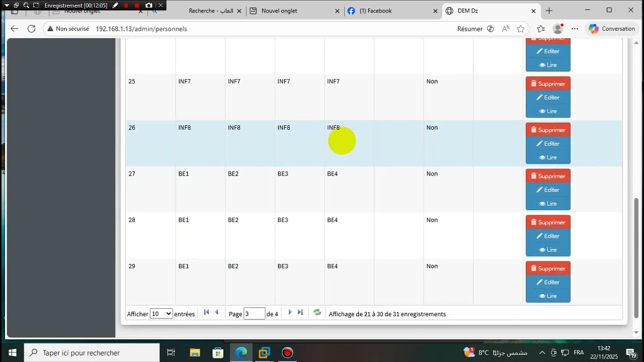Open the notifications center icon
The image size is (644, 362).
point(631,352)
